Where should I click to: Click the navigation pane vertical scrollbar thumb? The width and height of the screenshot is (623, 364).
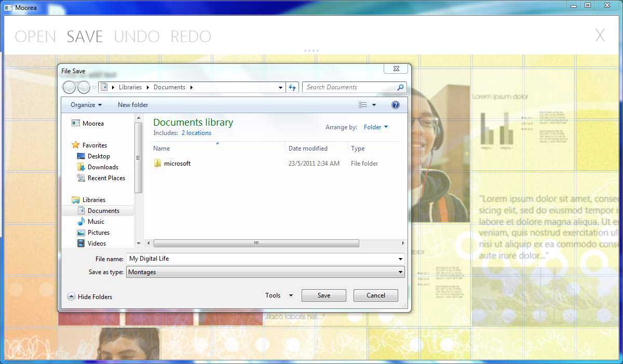coord(138,158)
